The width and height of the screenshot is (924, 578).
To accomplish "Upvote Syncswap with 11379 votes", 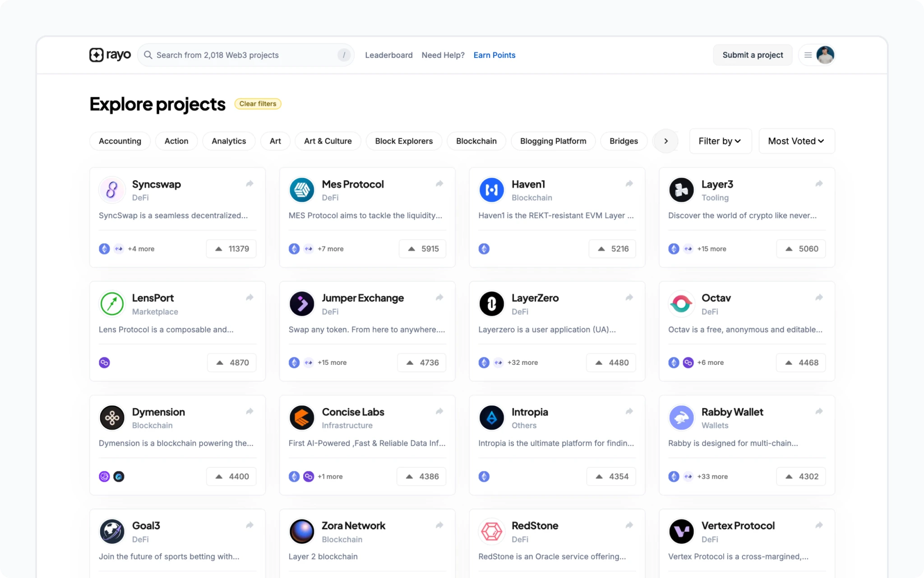I will (231, 249).
